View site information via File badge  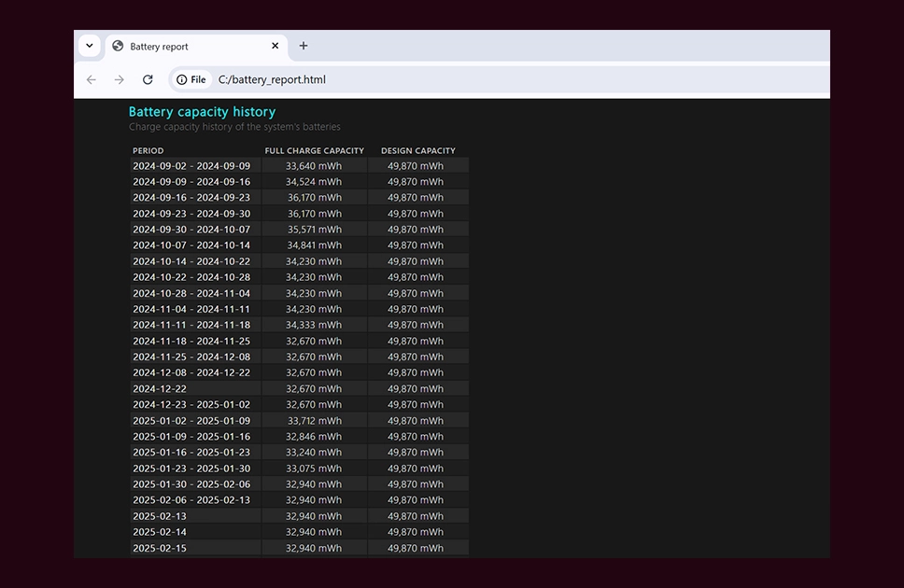191,79
